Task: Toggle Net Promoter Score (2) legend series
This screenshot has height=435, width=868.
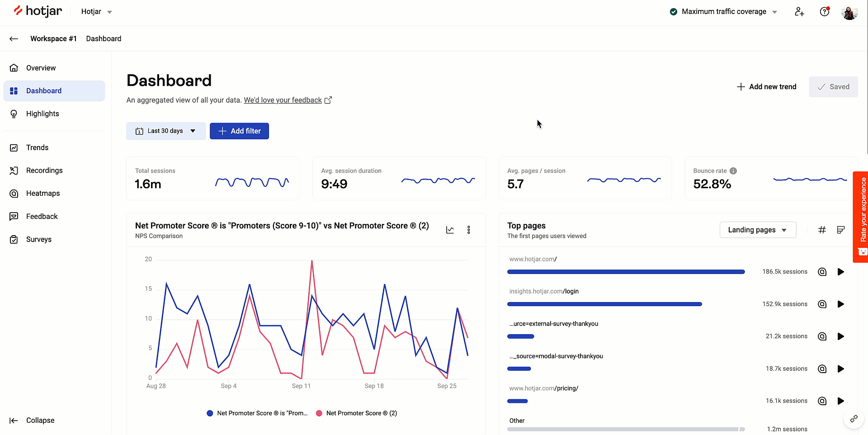Action: click(357, 413)
